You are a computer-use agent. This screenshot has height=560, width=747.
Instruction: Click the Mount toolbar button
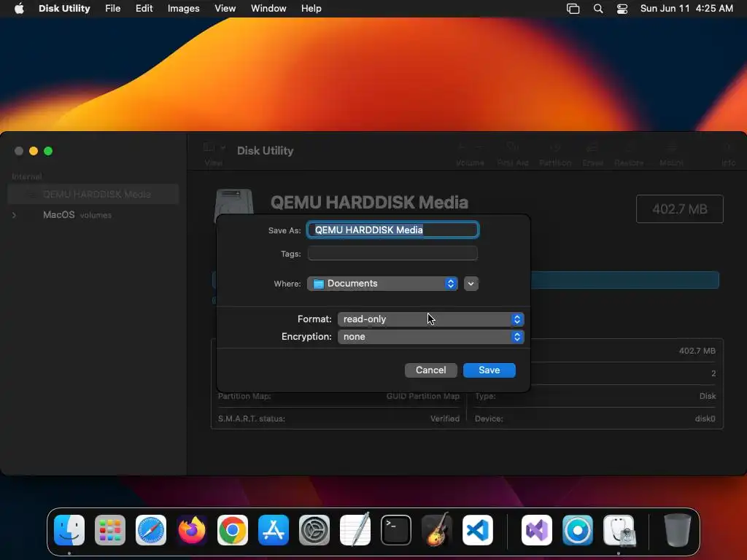(x=671, y=153)
